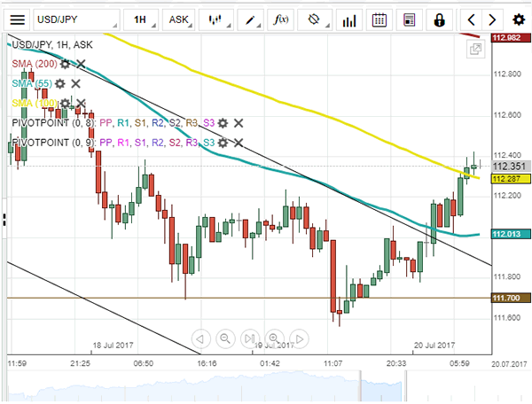Image resolution: width=532 pixels, height=404 pixels.
Task: Click the SMA (100) label
Action: (35, 103)
